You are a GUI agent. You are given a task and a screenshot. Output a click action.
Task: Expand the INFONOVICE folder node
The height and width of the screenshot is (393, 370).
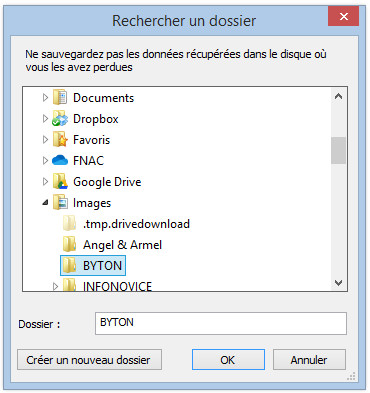pyautogui.click(x=55, y=286)
